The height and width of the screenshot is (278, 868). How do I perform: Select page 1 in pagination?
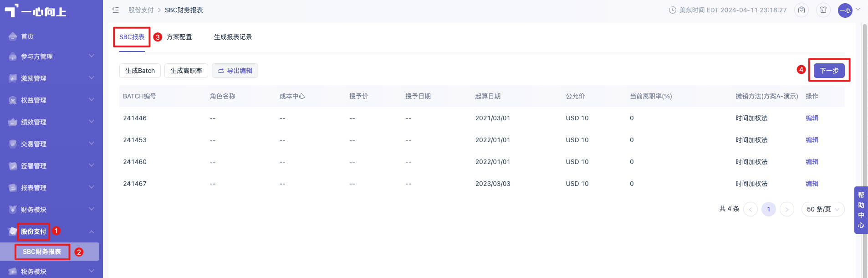click(x=769, y=209)
